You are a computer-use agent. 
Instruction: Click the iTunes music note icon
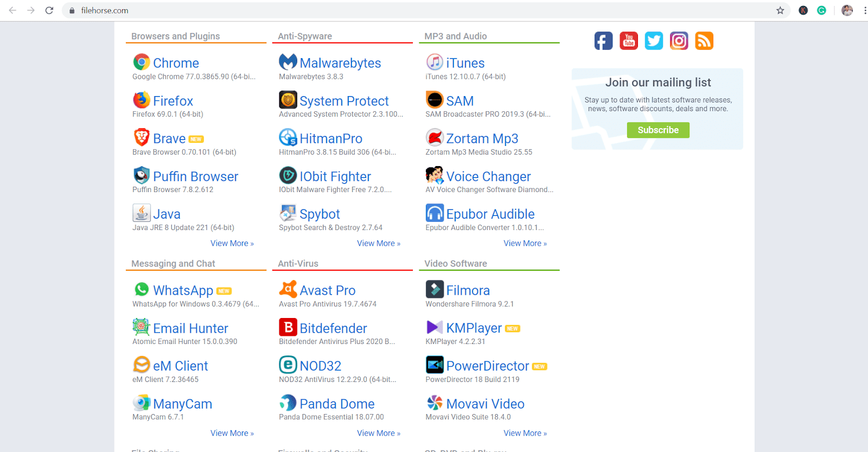pyautogui.click(x=435, y=62)
